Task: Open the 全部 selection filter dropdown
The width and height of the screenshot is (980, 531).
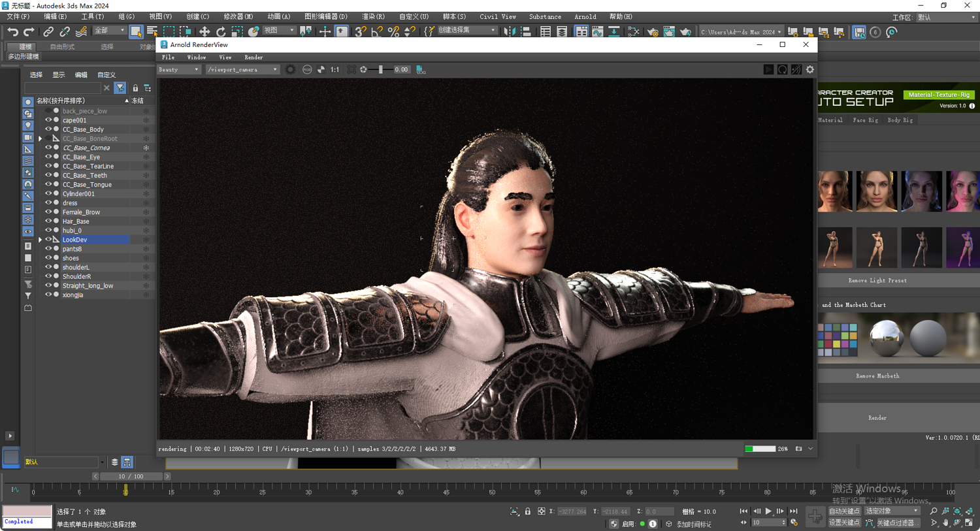Action: point(109,31)
